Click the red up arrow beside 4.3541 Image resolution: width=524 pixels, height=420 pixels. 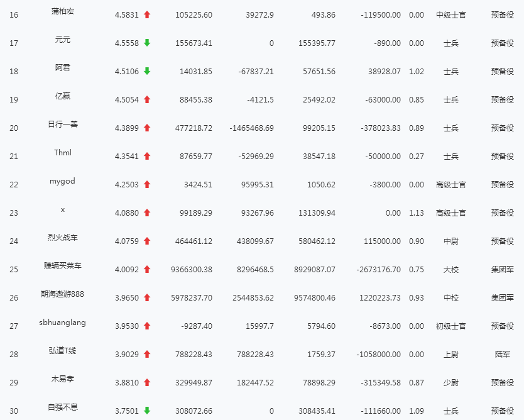[147, 156]
